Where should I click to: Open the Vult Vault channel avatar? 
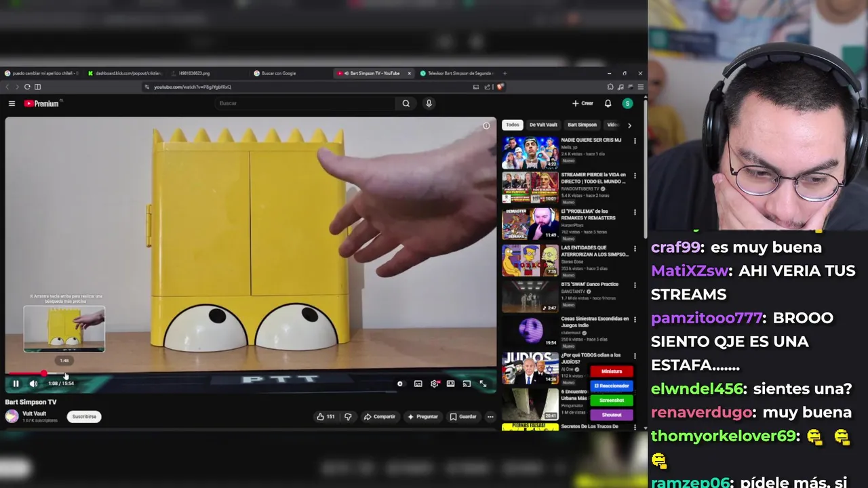tap(12, 417)
